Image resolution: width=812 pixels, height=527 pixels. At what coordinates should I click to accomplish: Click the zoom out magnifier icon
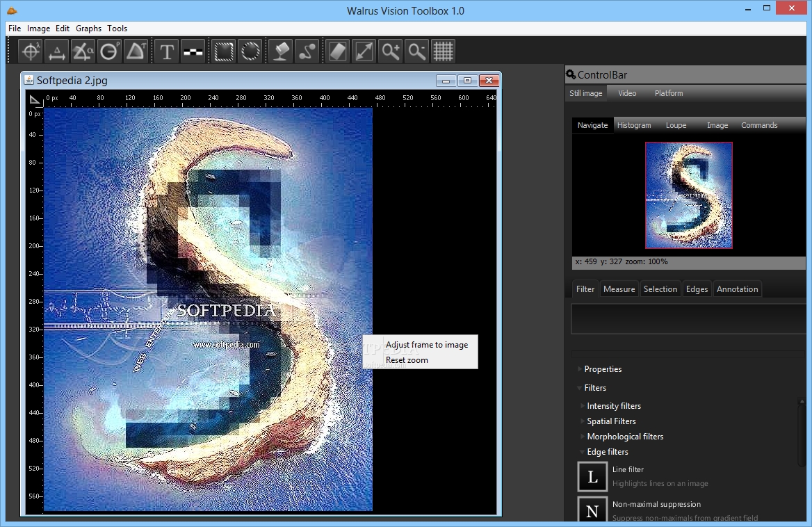click(416, 51)
